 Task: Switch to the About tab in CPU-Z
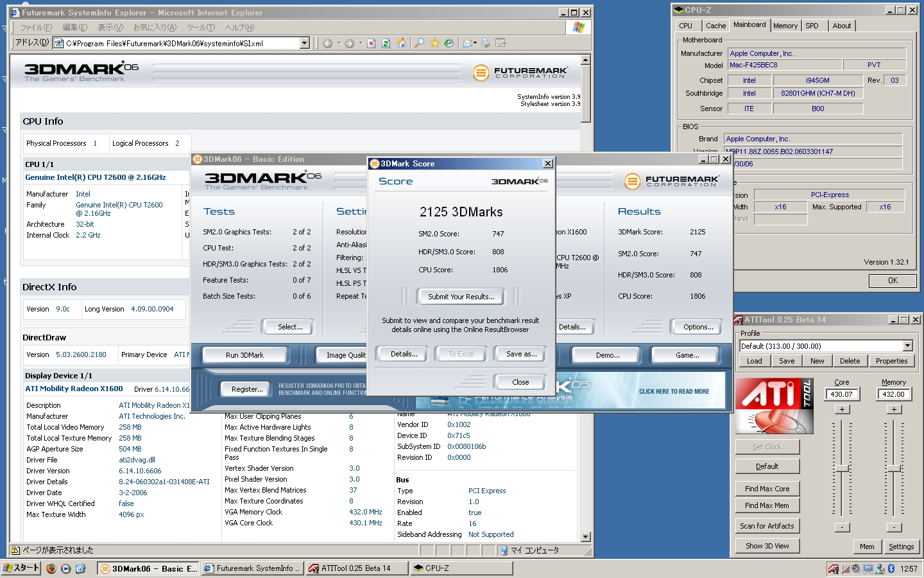click(842, 26)
